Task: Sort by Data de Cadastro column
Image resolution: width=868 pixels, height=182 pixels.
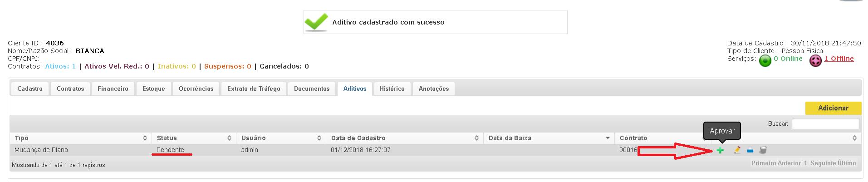Action: 404,138
